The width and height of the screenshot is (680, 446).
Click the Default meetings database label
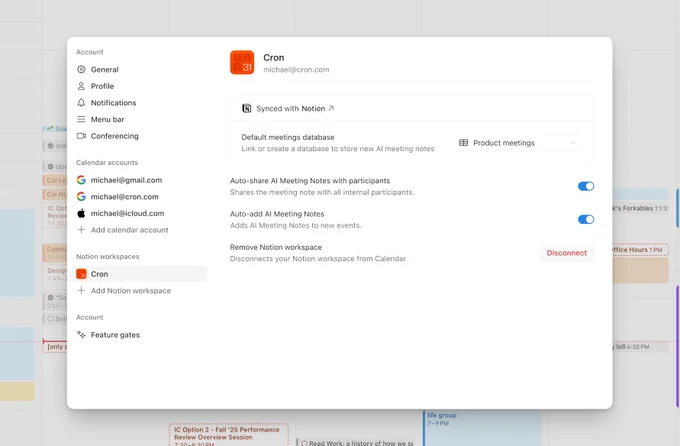[288, 137]
